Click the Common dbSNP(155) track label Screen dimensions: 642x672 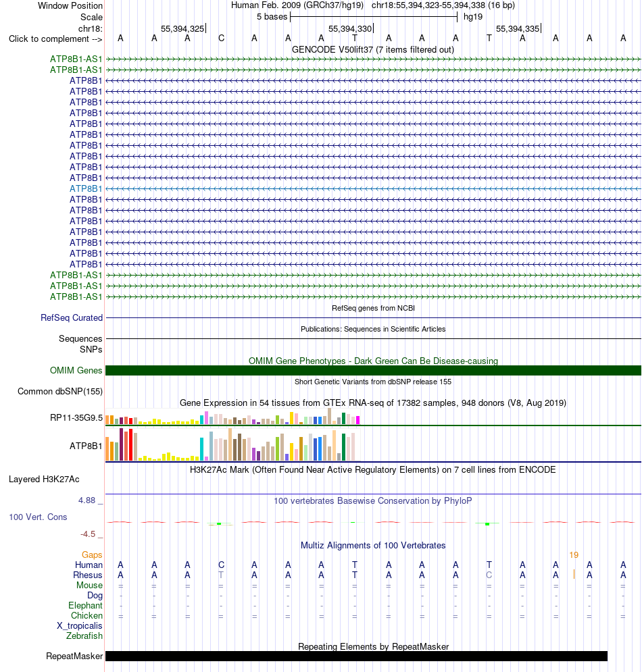point(60,391)
